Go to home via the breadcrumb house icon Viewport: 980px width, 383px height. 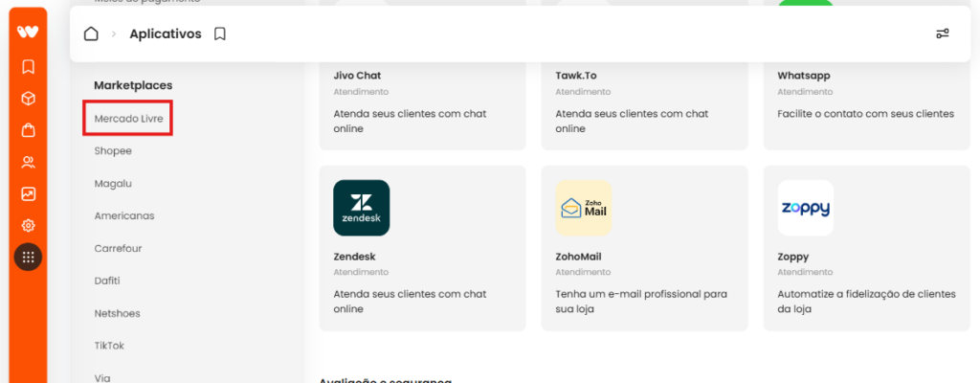tap(91, 34)
